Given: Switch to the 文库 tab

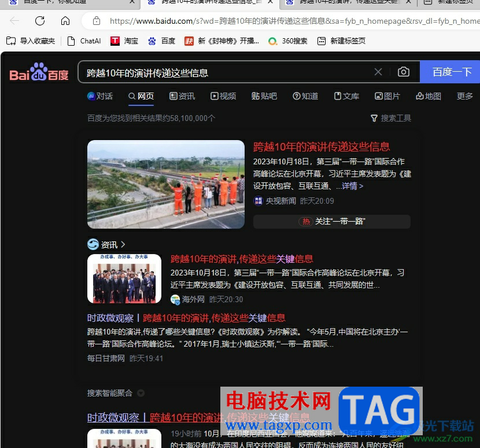Looking at the screenshot, I should pyautogui.click(x=346, y=96).
